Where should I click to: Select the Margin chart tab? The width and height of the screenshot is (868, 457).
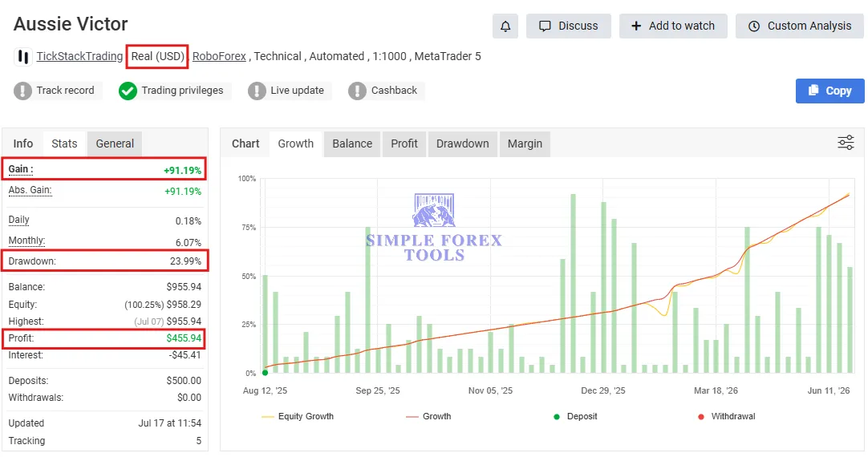525,144
